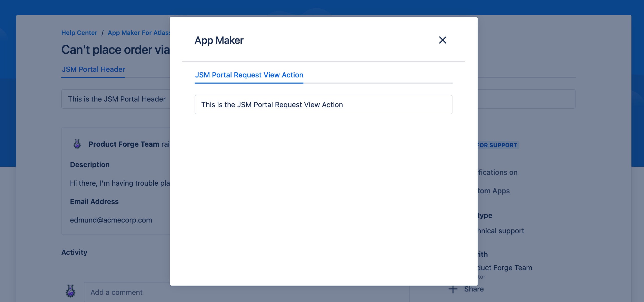Click the App Maker dialog title
The height and width of the screenshot is (302, 644).
coord(219,40)
